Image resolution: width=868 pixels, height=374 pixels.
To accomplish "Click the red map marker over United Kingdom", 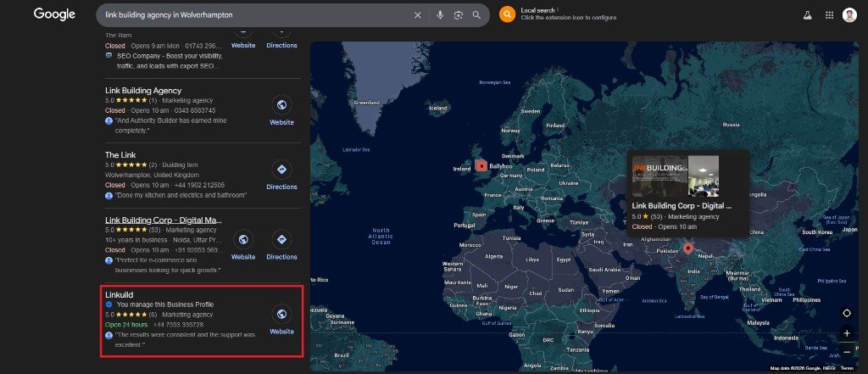I will (x=481, y=165).
